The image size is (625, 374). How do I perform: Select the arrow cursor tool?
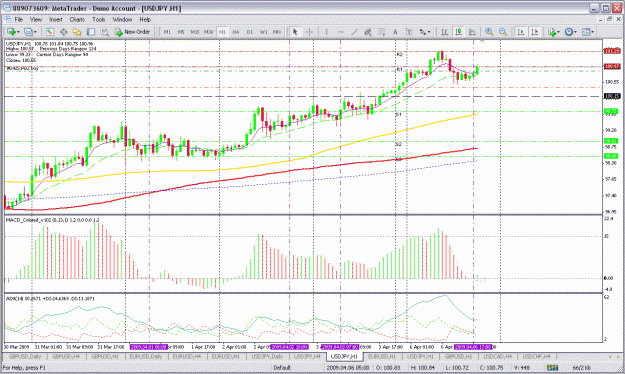coord(295,32)
